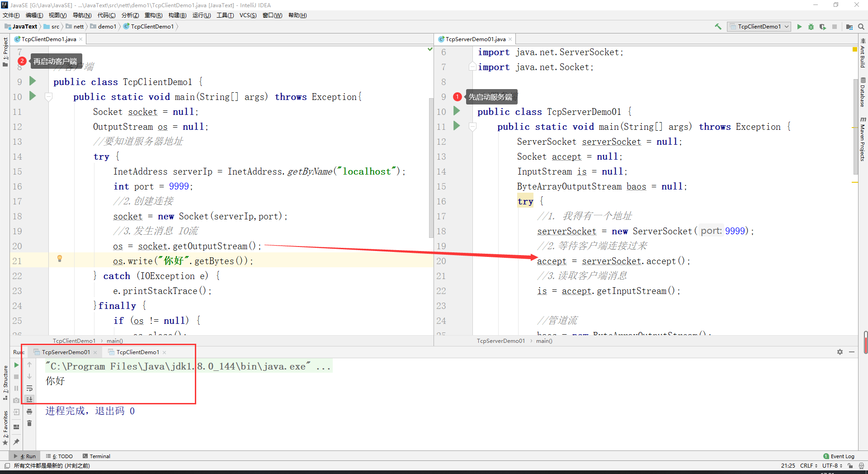Open CRLF line separator dropdown
Screen dimensions: 868x474
(809, 465)
